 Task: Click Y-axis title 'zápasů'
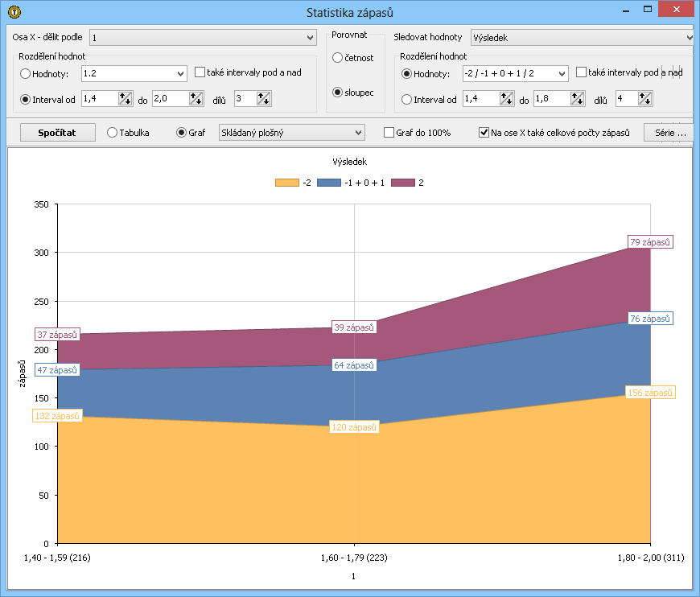pos(22,374)
